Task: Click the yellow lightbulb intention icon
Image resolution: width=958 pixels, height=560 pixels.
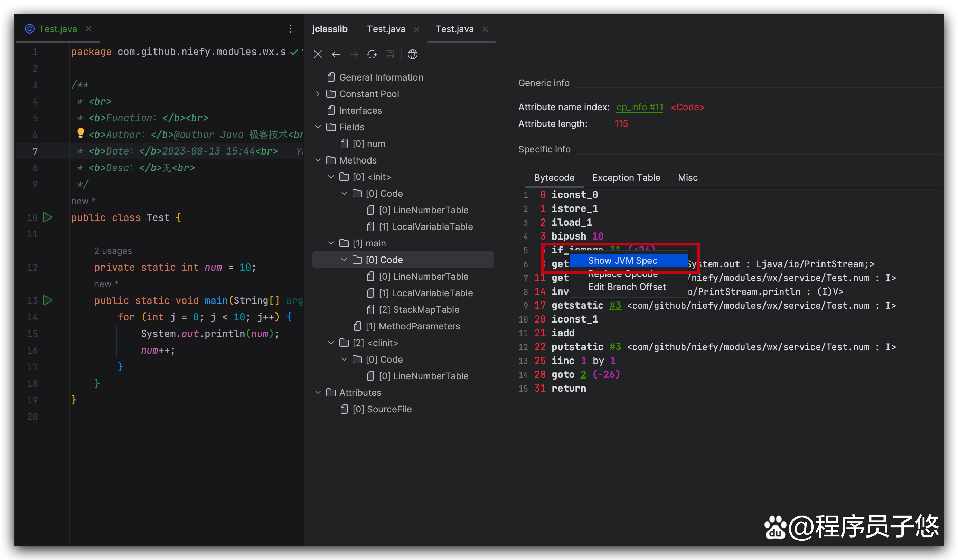Action: click(x=81, y=133)
